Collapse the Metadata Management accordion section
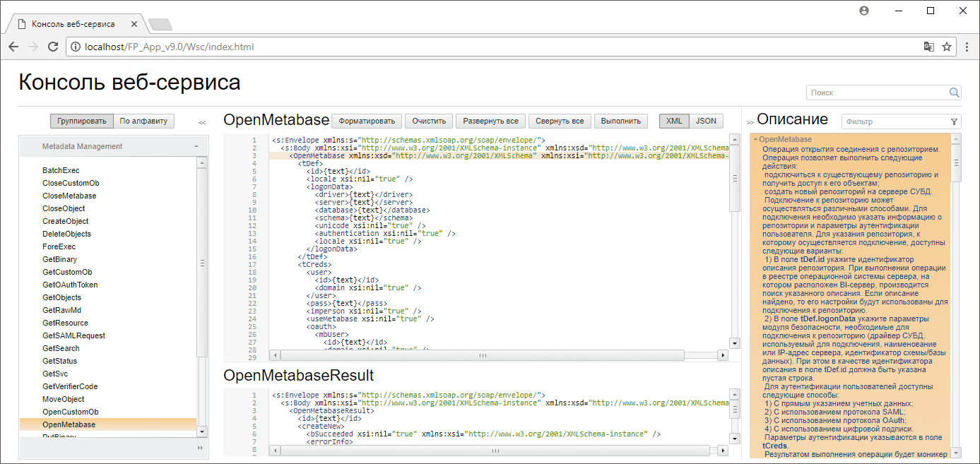The width and height of the screenshot is (980, 464). click(x=196, y=146)
